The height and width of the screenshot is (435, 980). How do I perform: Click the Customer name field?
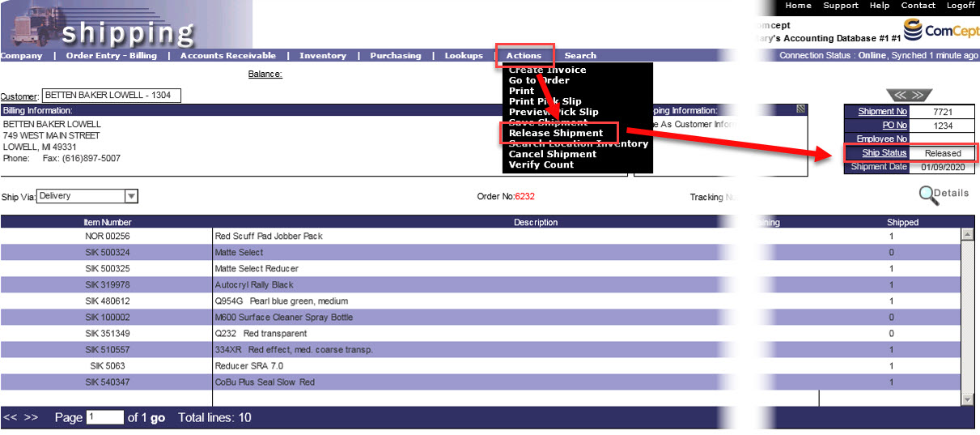click(x=112, y=96)
